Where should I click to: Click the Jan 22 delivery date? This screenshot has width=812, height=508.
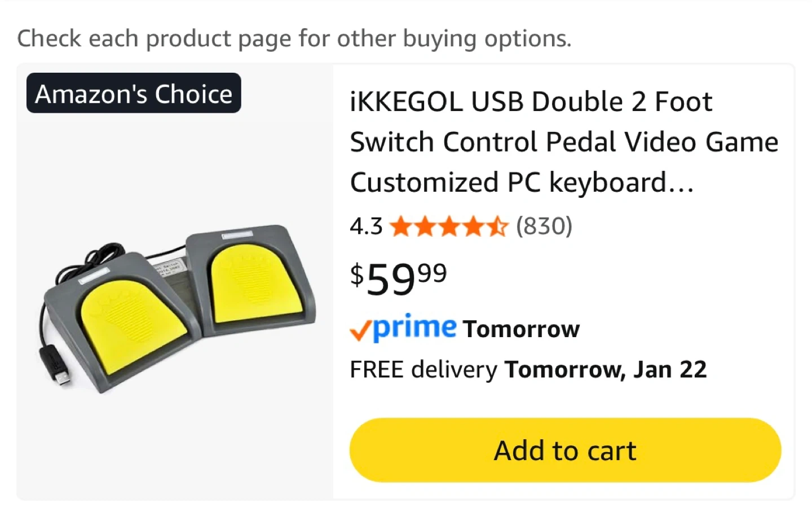[x=670, y=370]
